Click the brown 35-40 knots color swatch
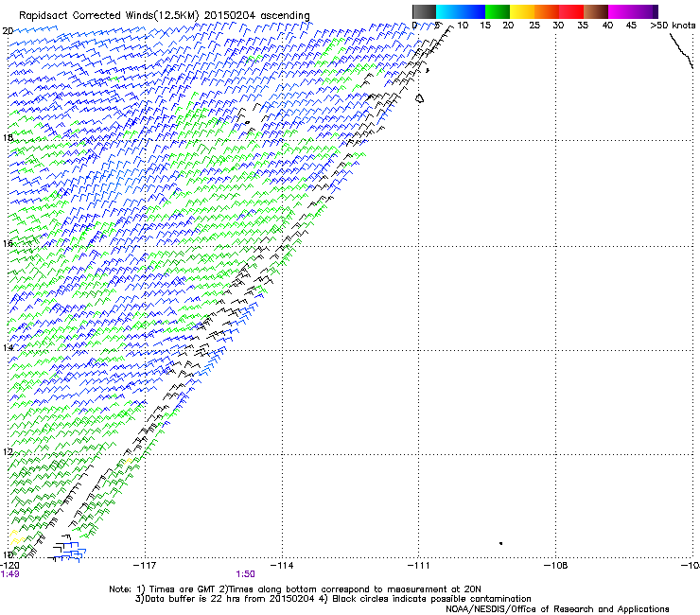This screenshot has width=700, height=615. coord(596,11)
